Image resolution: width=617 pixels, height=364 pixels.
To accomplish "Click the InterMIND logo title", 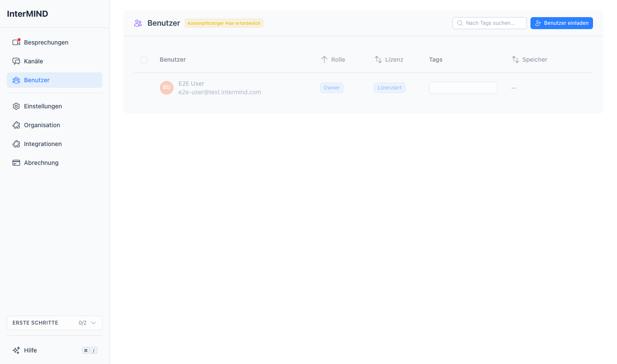I will 27,14.
